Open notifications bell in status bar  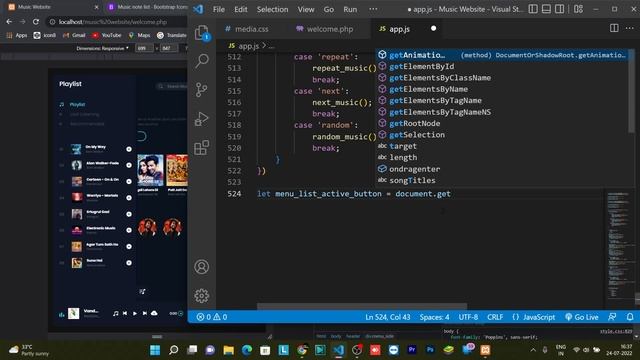(x=630, y=317)
